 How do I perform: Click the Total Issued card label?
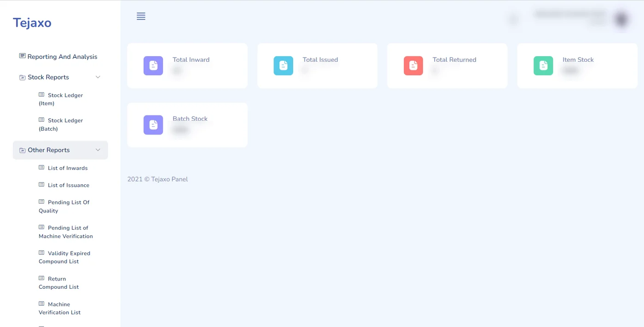tap(320, 59)
